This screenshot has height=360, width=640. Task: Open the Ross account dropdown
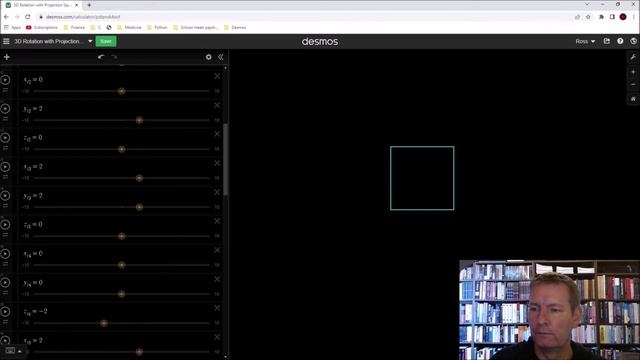click(585, 41)
